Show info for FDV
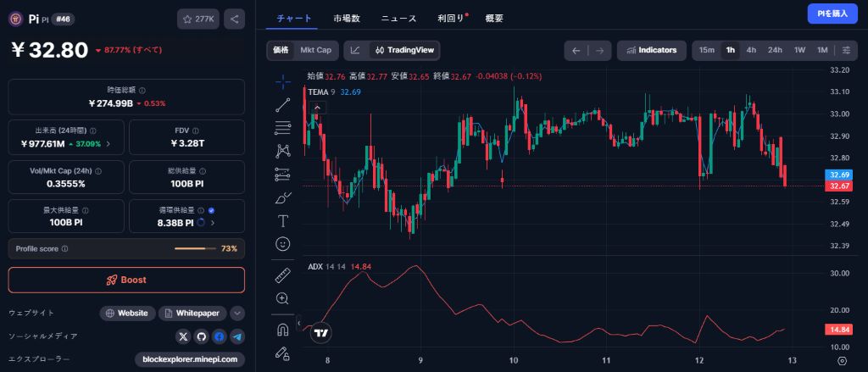The image size is (868, 372). click(x=196, y=130)
